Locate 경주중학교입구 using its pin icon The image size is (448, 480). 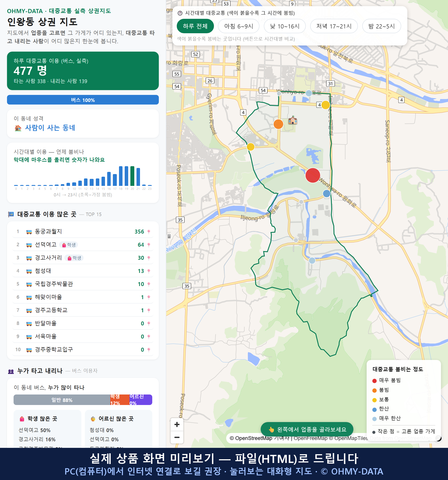pos(149,350)
